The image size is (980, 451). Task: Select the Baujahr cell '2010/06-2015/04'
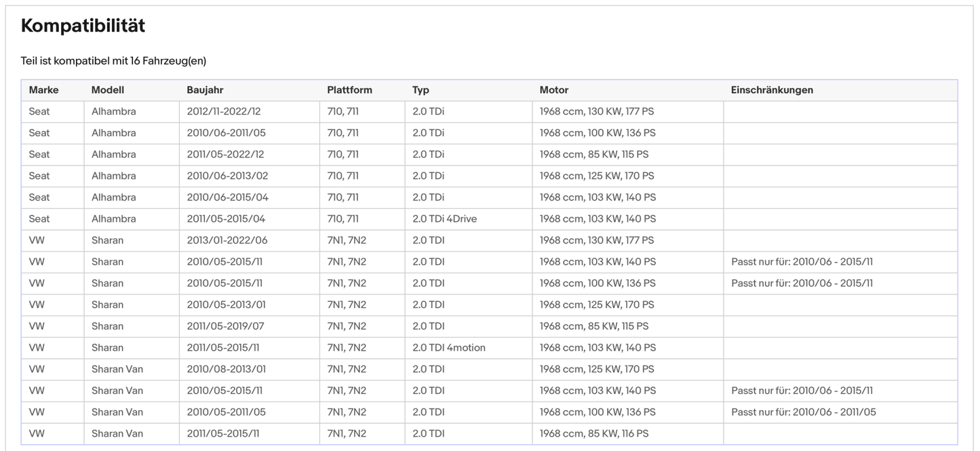coord(227,197)
